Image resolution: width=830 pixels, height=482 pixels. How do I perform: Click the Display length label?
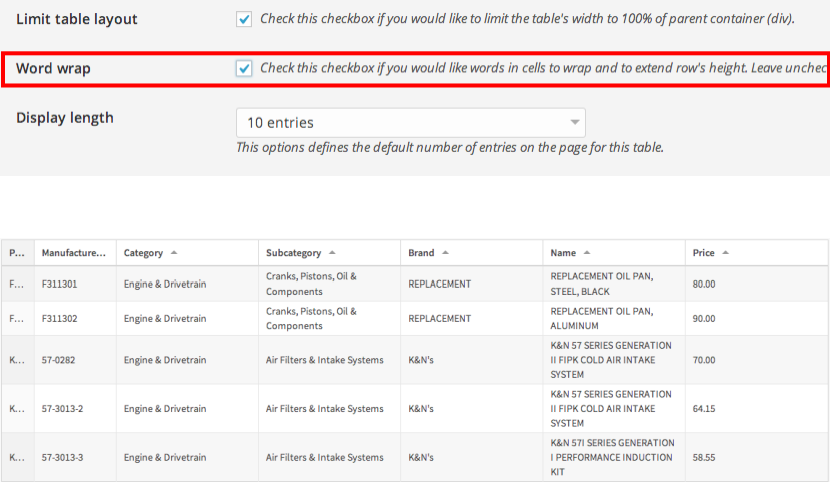65,118
